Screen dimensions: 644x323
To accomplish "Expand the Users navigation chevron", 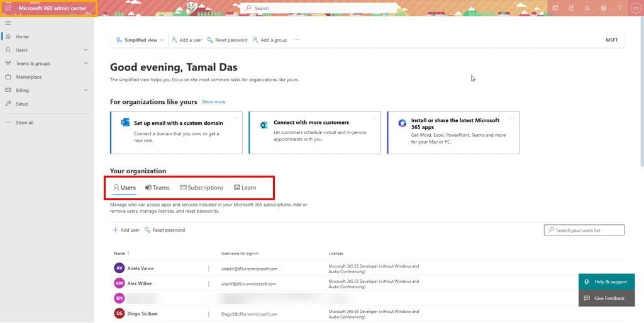I will pos(86,50).
